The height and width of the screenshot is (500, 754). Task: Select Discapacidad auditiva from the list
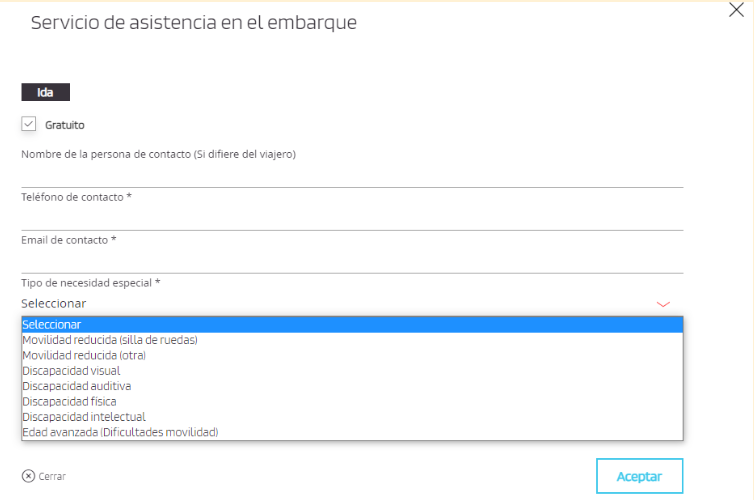(x=77, y=386)
